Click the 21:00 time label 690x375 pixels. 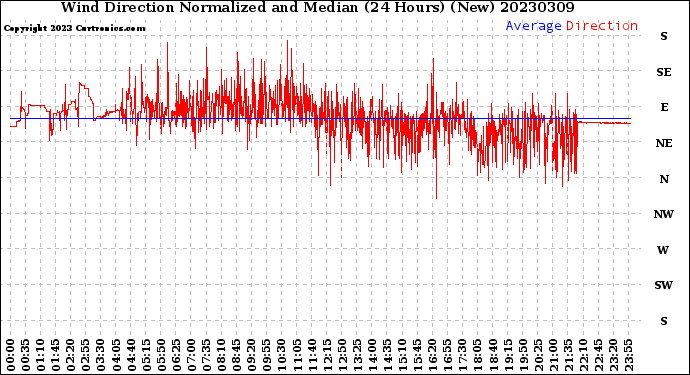click(553, 356)
